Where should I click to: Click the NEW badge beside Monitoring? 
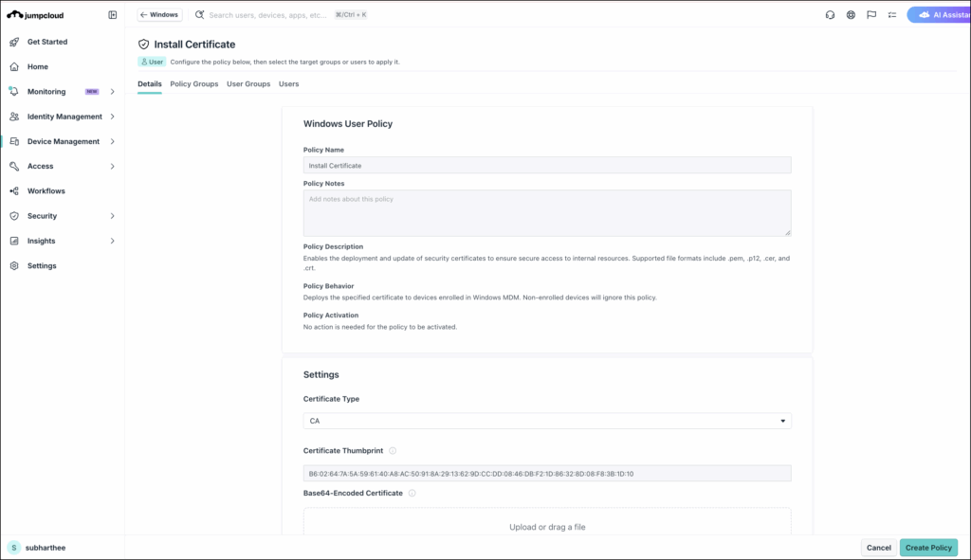pos(92,92)
